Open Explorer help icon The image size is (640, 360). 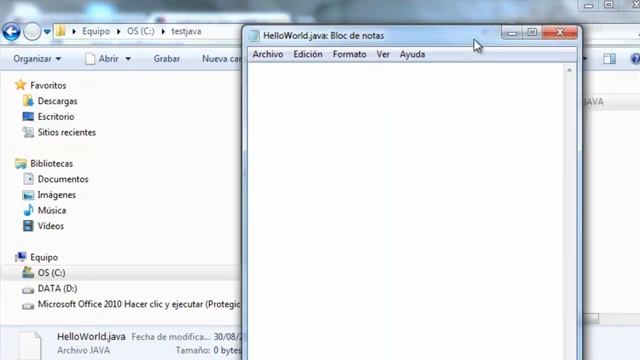(635, 59)
